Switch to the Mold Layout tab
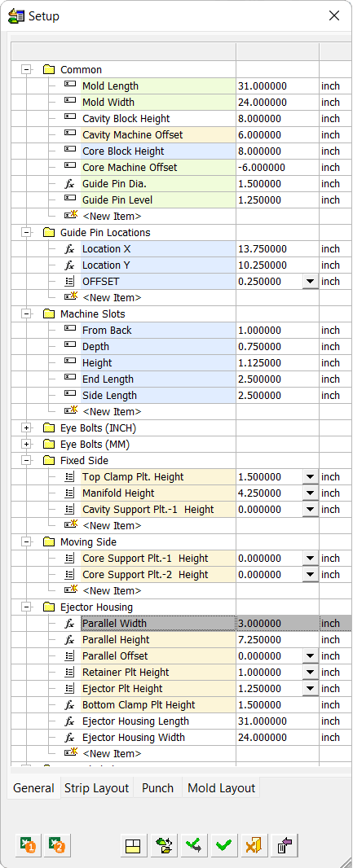This screenshot has width=353, height=868. point(222,788)
